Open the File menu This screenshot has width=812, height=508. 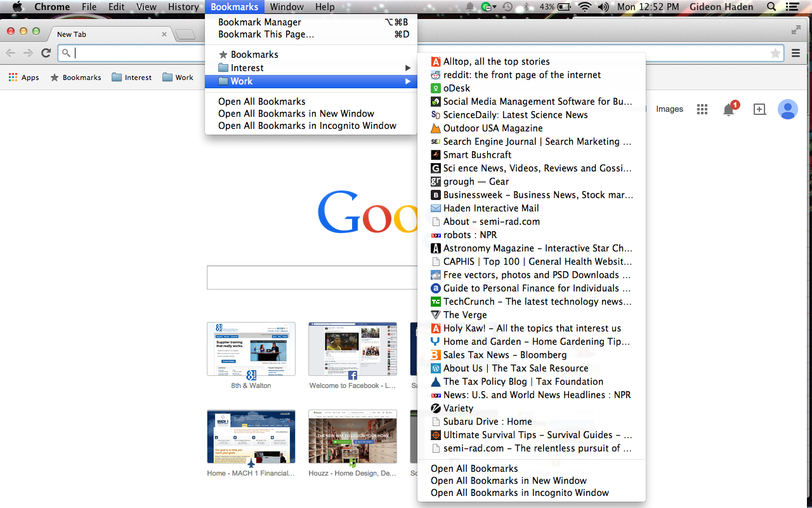point(89,7)
